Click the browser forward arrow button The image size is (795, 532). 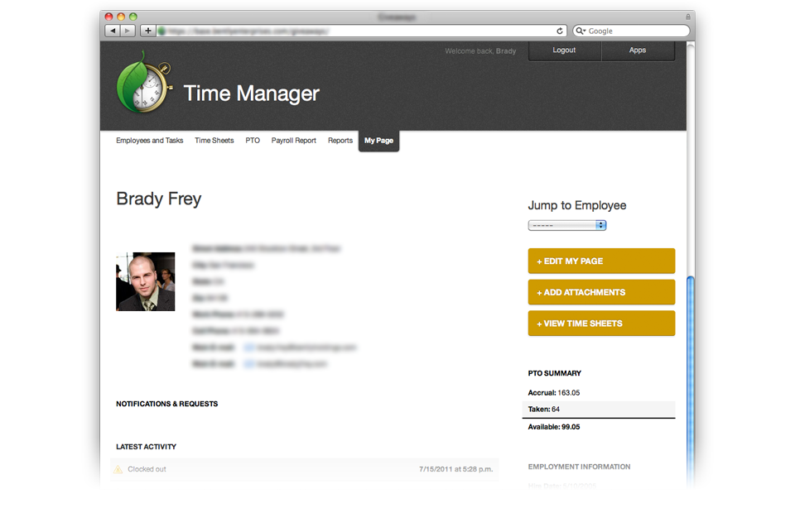coord(128,31)
